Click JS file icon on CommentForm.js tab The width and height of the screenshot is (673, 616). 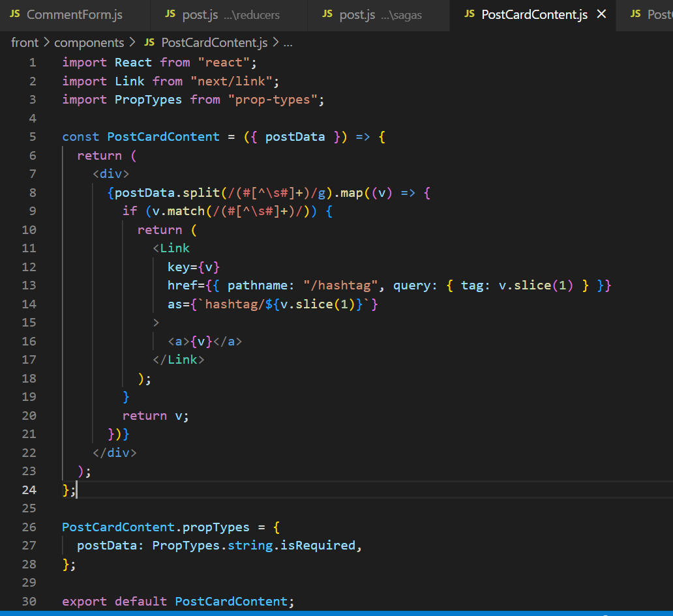coord(15,14)
